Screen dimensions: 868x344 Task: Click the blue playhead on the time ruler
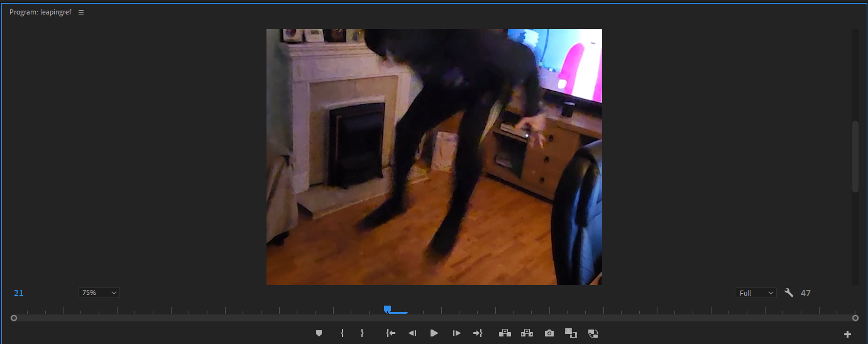point(388,309)
